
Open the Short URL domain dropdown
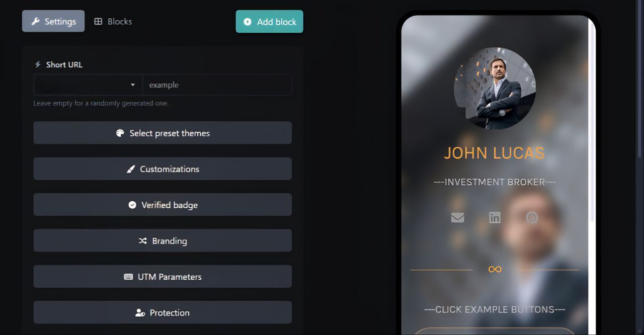88,85
